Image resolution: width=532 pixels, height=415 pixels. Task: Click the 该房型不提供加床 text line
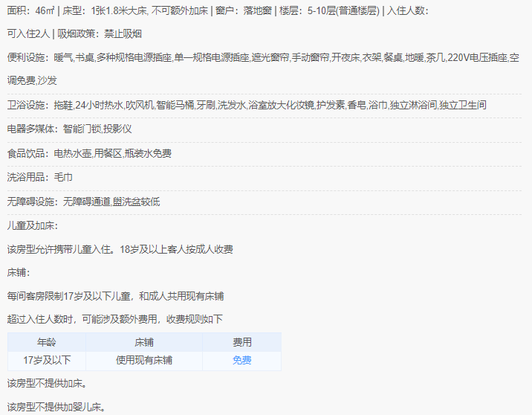pyautogui.click(x=47, y=384)
